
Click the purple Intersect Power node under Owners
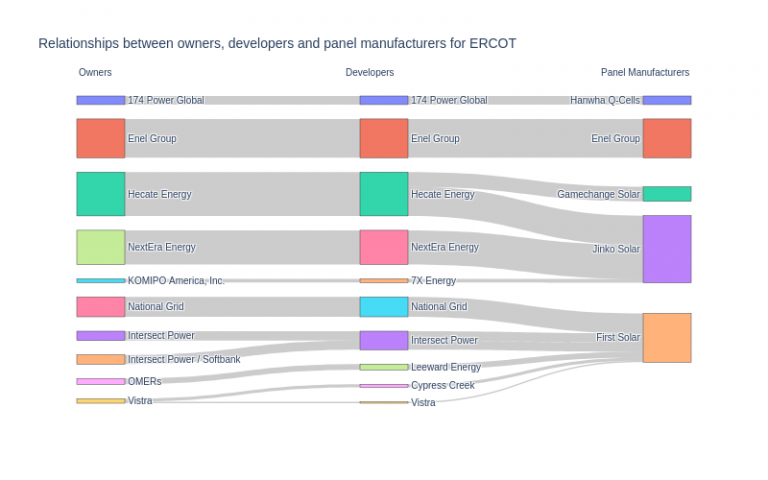point(100,336)
